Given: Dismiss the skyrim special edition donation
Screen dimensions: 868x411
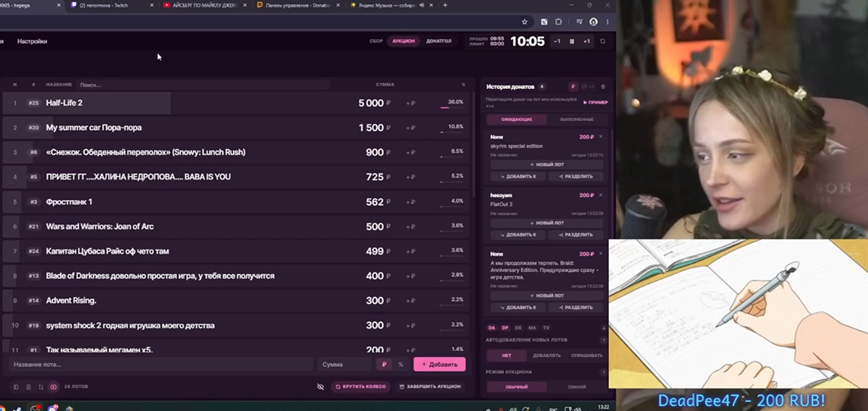Looking at the screenshot, I should click(x=601, y=137).
